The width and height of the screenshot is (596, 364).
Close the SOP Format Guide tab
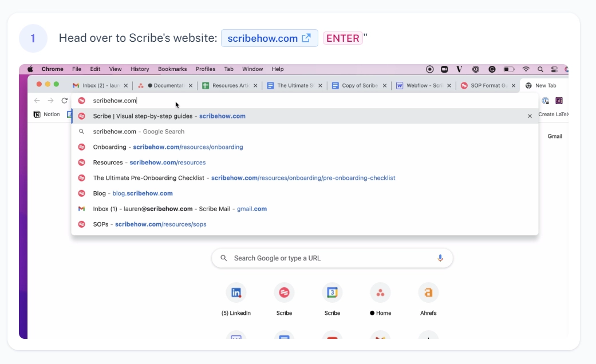[514, 85]
